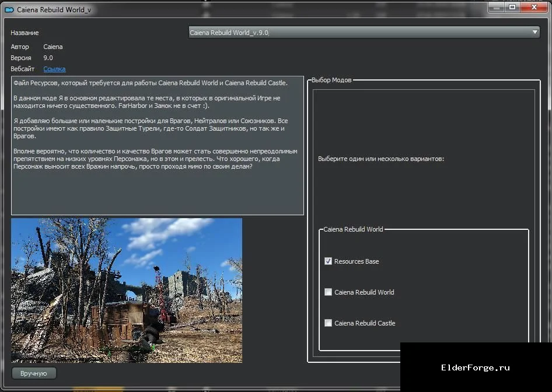
Task: Close the installer window
Action: coord(534,8)
